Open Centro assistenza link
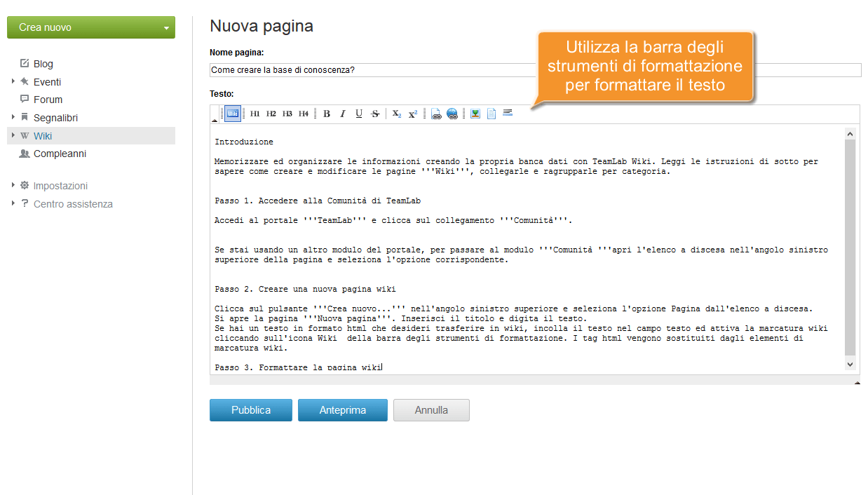This screenshot has width=868, height=495. point(73,204)
